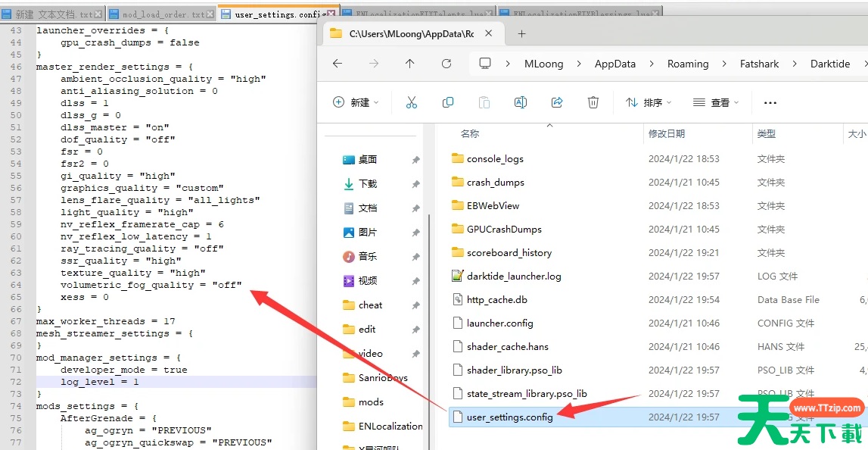This screenshot has height=450, width=868.
Task: Close the user_settings.config editor tab
Action: click(331, 14)
